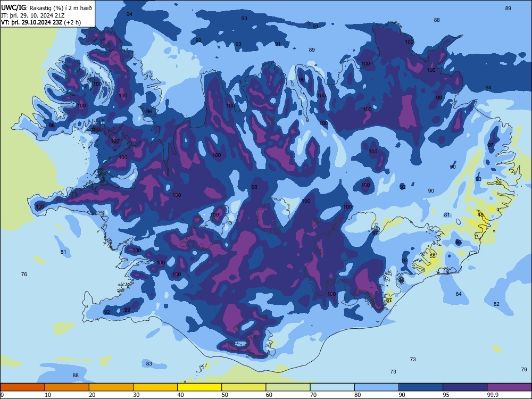Click the legend tick label 99.9
Viewport: 532px width, 399px height.
pyautogui.click(x=492, y=395)
